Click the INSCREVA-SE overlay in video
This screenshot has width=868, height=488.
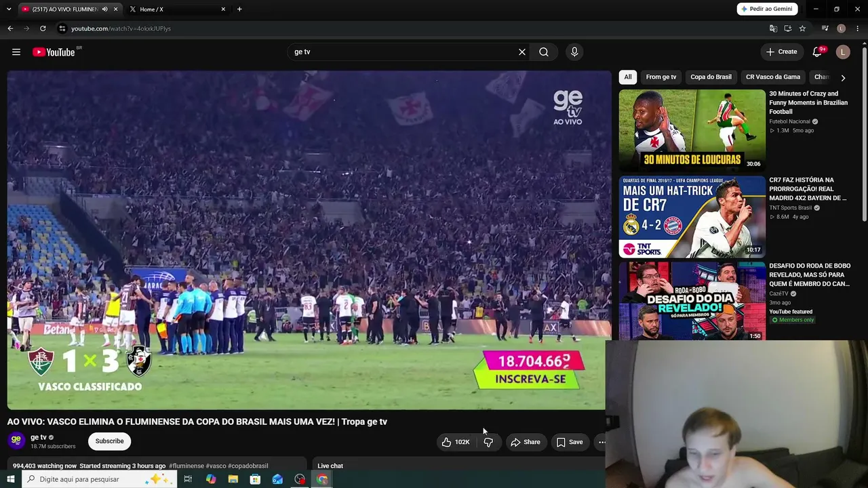(530, 379)
